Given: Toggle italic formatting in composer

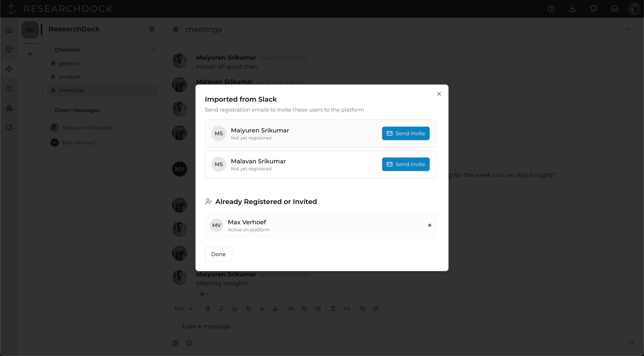Looking at the screenshot, I should coord(221,309).
